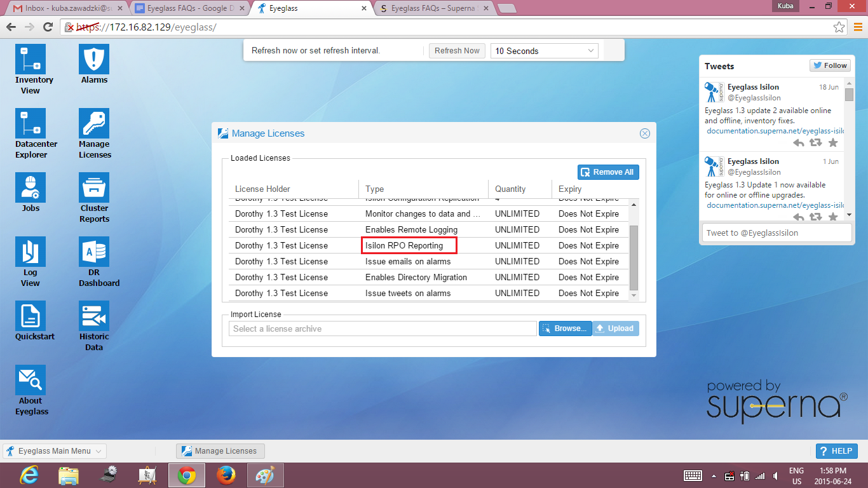Viewport: 868px width, 488px height.
Task: Click the Manage Licenses taskbar button
Action: click(220, 451)
